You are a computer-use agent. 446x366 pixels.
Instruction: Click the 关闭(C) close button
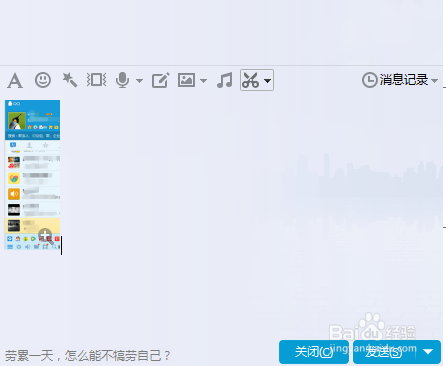(314, 352)
